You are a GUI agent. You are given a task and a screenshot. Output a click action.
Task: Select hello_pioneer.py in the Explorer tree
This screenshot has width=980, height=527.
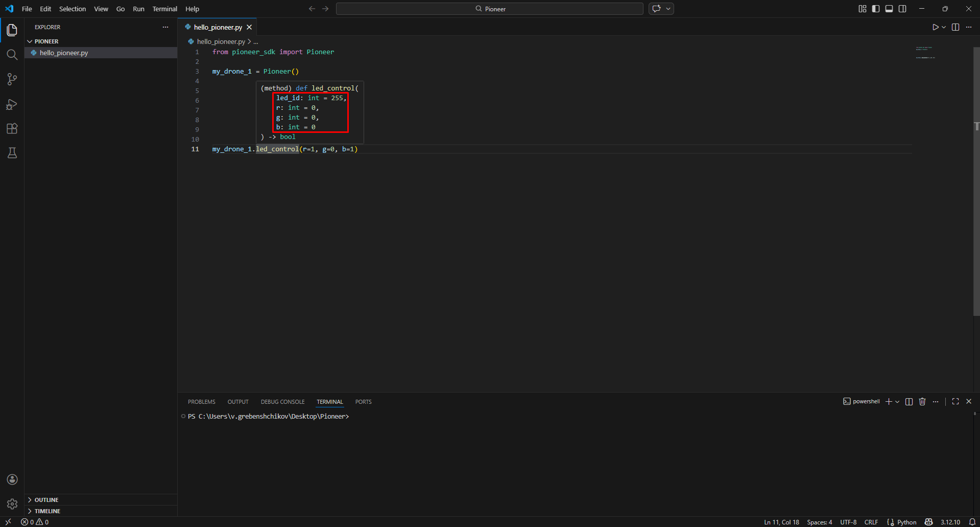tap(101, 53)
